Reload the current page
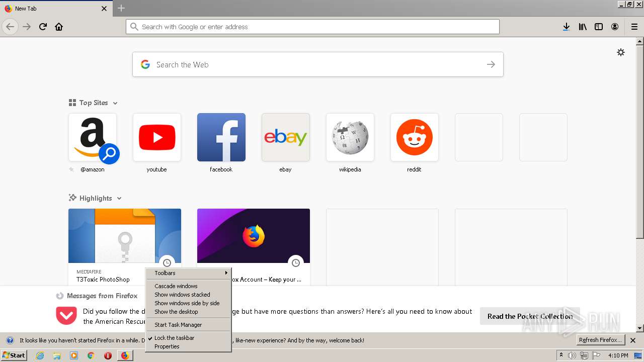This screenshot has height=362, width=644. (43, 27)
